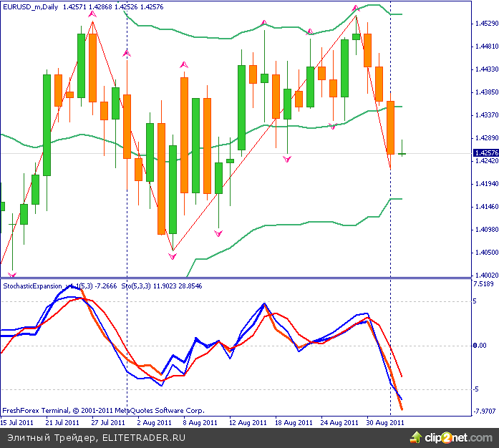Screen dimensions: 499x448
Task: Select the last small doji candle
Action: (x=403, y=152)
